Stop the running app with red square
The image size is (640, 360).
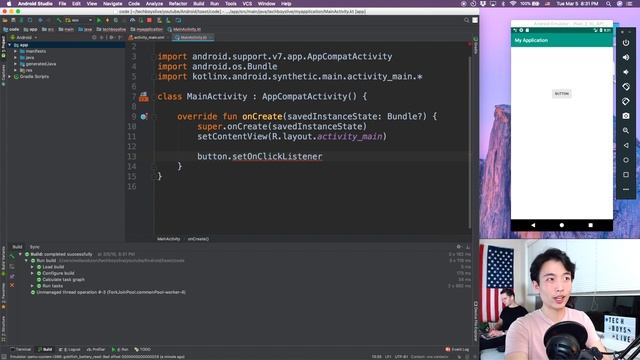[x=149, y=20]
